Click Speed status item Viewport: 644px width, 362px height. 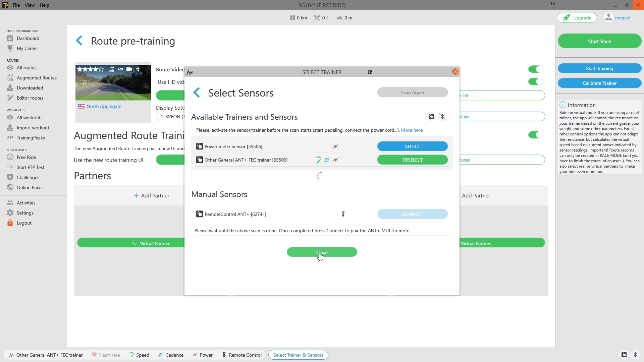click(139, 355)
